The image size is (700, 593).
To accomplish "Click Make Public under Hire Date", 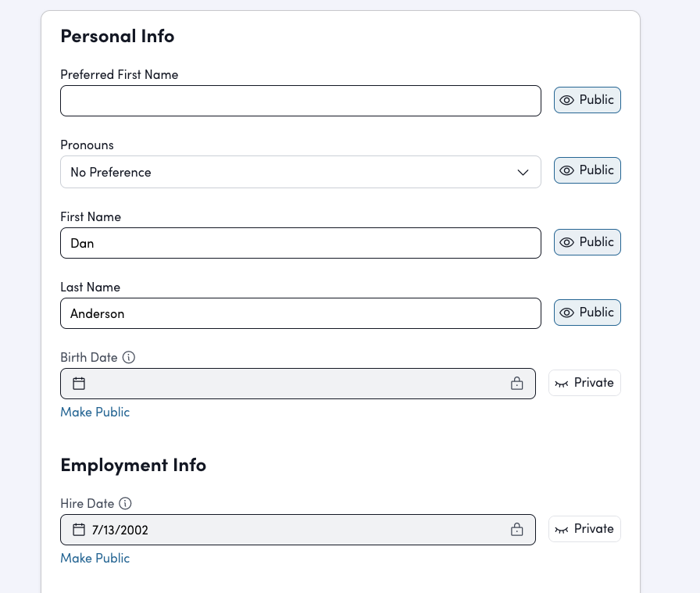I will (x=95, y=558).
